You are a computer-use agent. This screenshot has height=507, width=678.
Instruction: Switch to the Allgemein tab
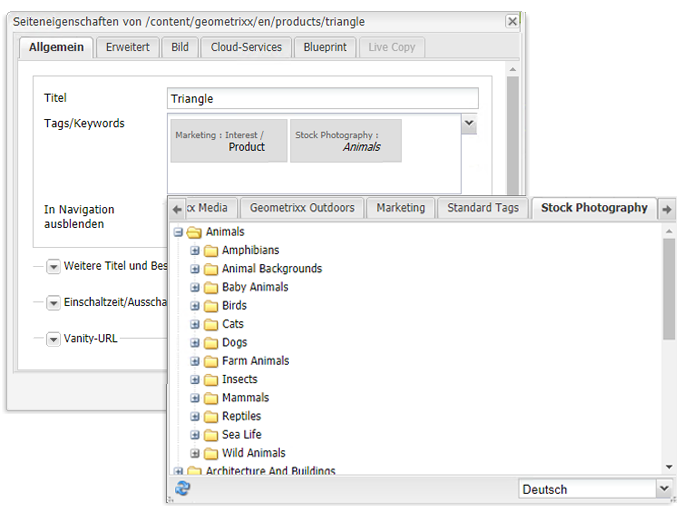56,47
